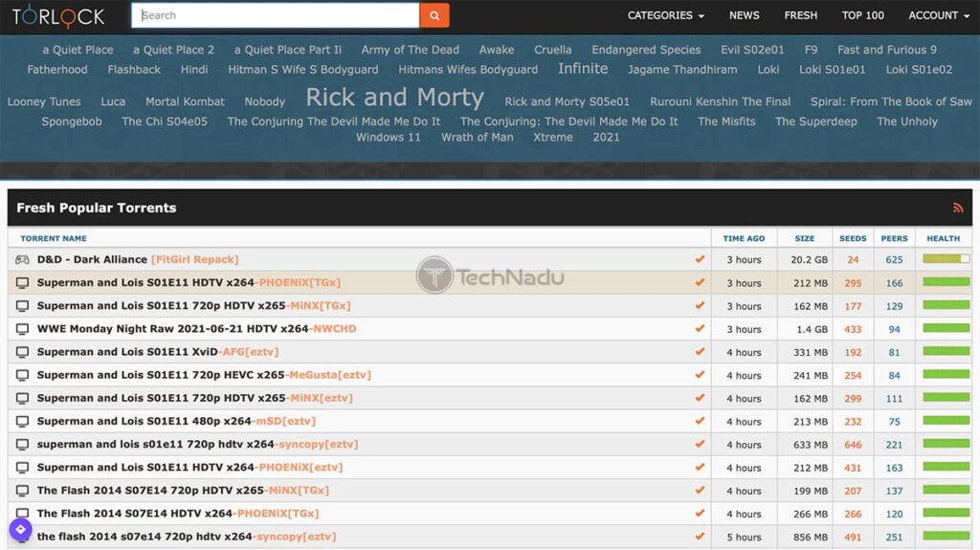The height and width of the screenshot is (550, 980).
Task: Open superman and lois s01e11 syncopy torrent
Action: tap(197, 445)
